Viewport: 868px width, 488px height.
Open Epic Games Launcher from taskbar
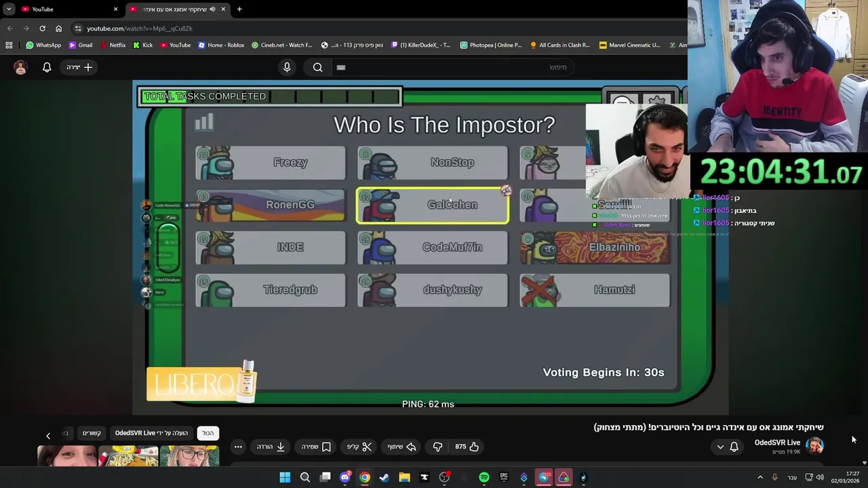[x=504, y=477]
